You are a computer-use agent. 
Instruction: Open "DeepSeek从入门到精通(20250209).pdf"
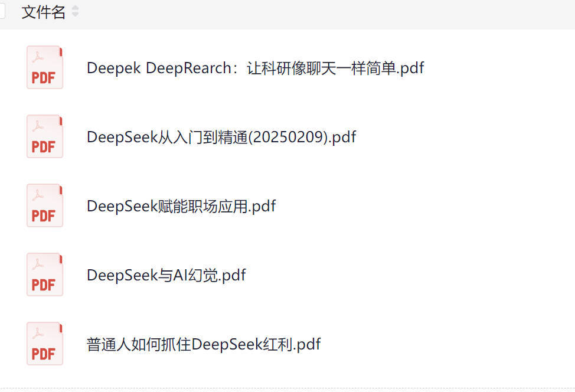pyautogui.click(x=221, y=136)
